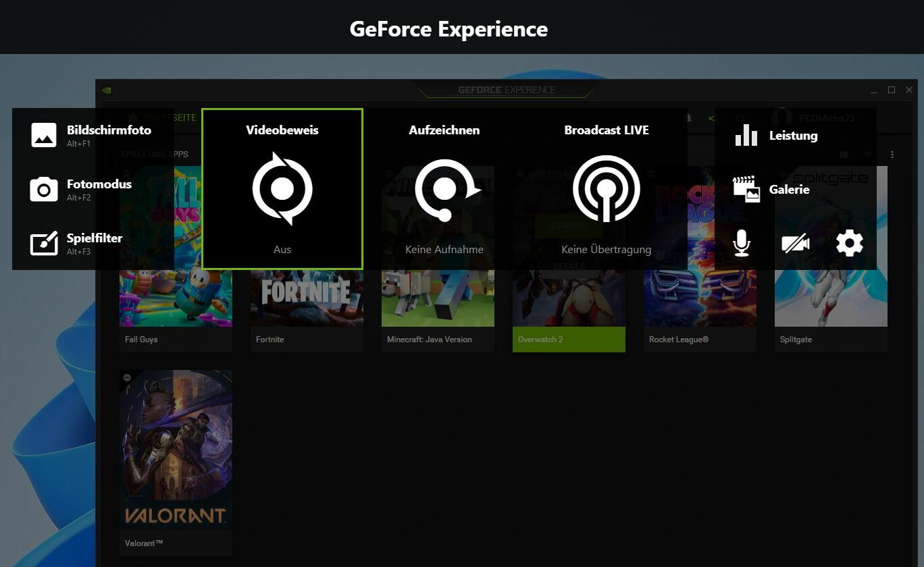Open the Galerie media icon

tap(746, 189)
